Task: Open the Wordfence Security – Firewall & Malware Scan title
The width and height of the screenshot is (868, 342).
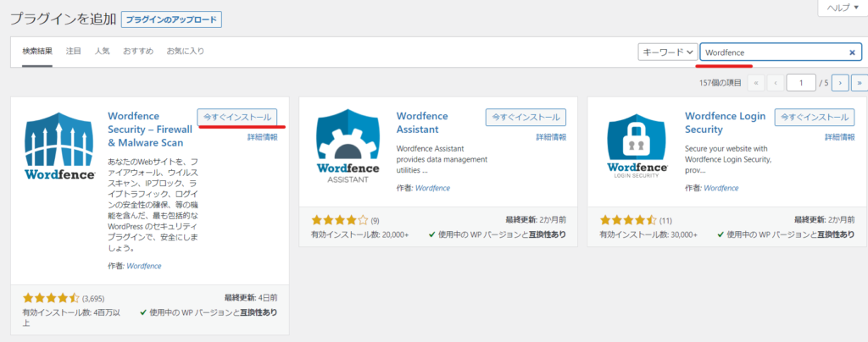Action: (149, 130)
